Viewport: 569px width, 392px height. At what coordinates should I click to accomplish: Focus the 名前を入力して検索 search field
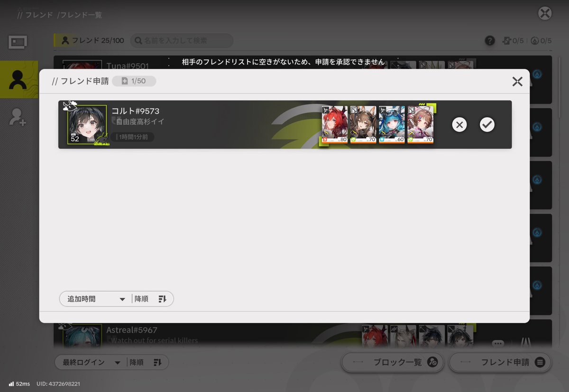(182, 41)
